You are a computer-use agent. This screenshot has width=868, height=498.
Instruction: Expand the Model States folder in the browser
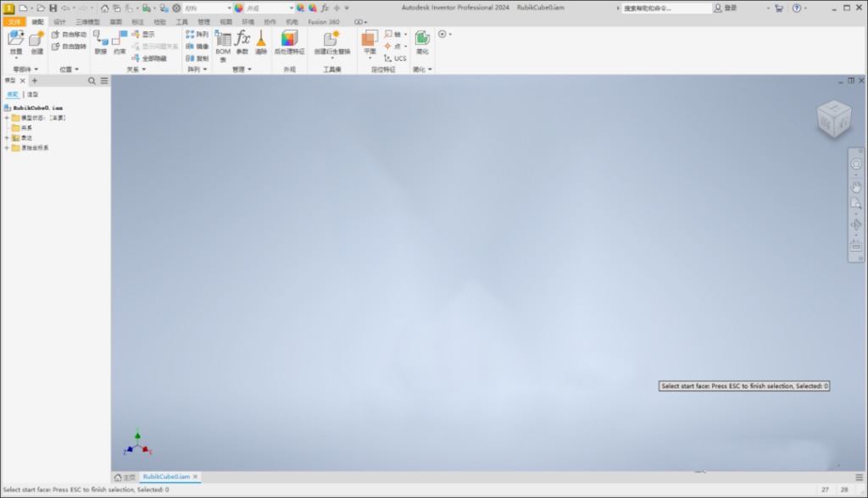click(x=7, y=118)
